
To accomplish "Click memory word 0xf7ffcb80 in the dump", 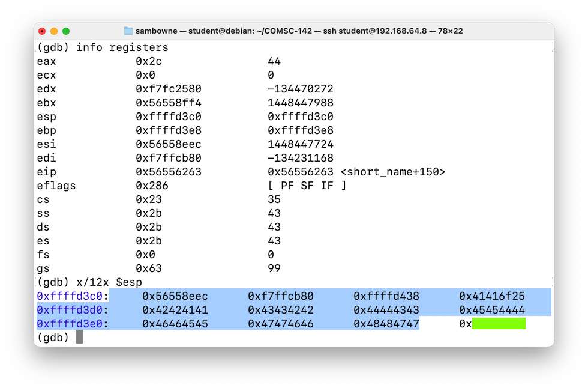I will [281, 297].
